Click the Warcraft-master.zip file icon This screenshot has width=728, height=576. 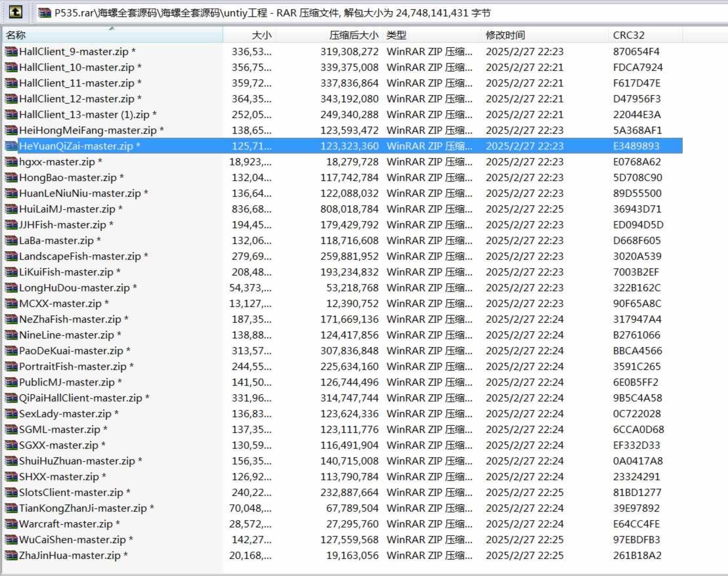point(11,524)
